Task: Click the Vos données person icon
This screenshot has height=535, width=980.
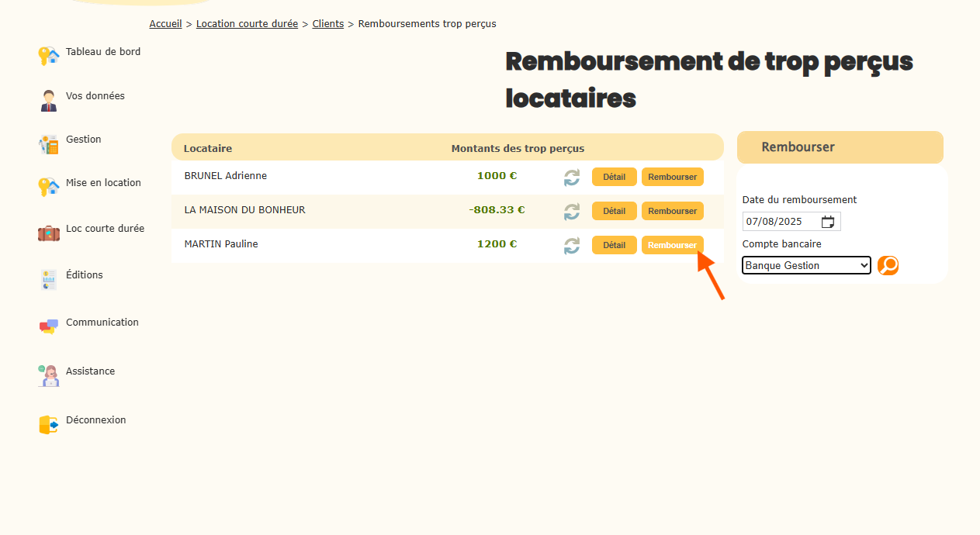Action: click(x=49, y=100)
